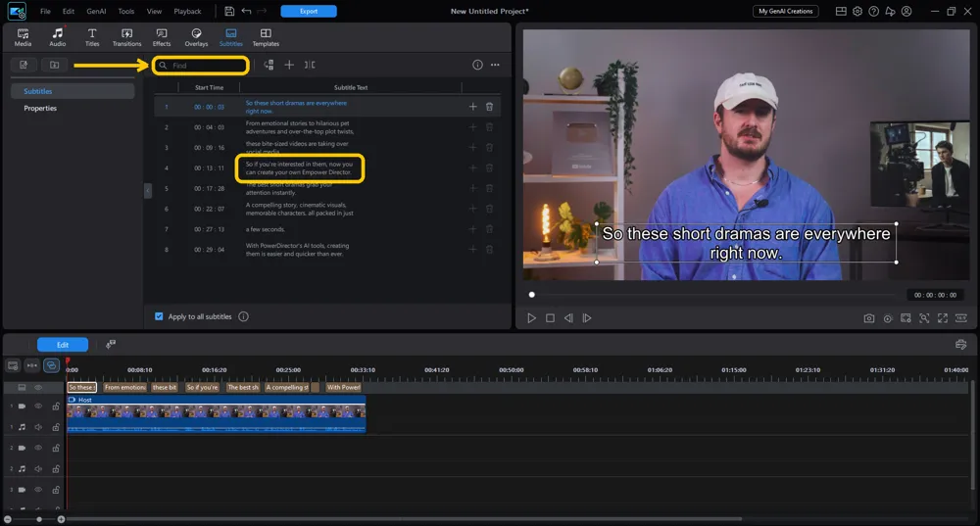Redo the last undone action
The image size is (980, 526).
coord(262,11)
